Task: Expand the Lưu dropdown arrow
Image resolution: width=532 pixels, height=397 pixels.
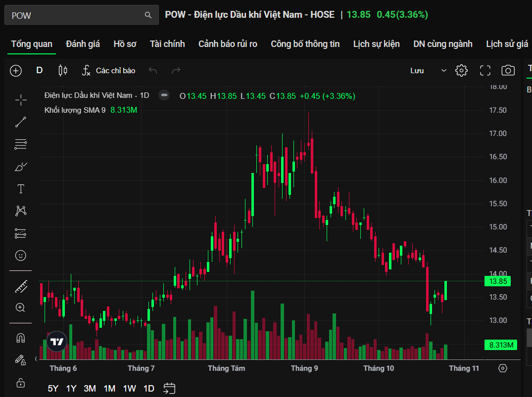Action: point(443,71)
